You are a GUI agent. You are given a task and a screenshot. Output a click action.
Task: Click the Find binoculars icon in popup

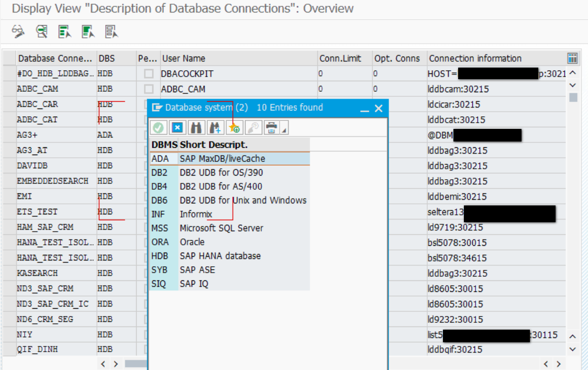point(196,127)
